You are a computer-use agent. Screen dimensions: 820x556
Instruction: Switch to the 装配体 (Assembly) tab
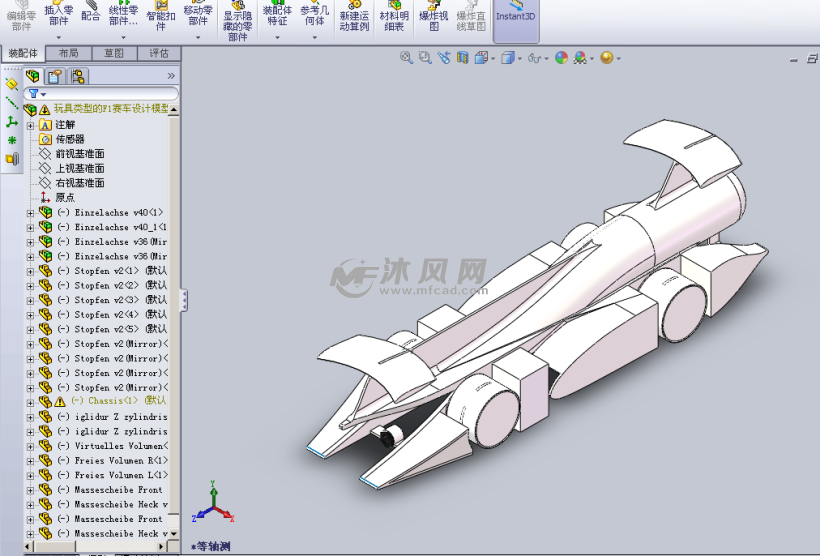point(23,53)
